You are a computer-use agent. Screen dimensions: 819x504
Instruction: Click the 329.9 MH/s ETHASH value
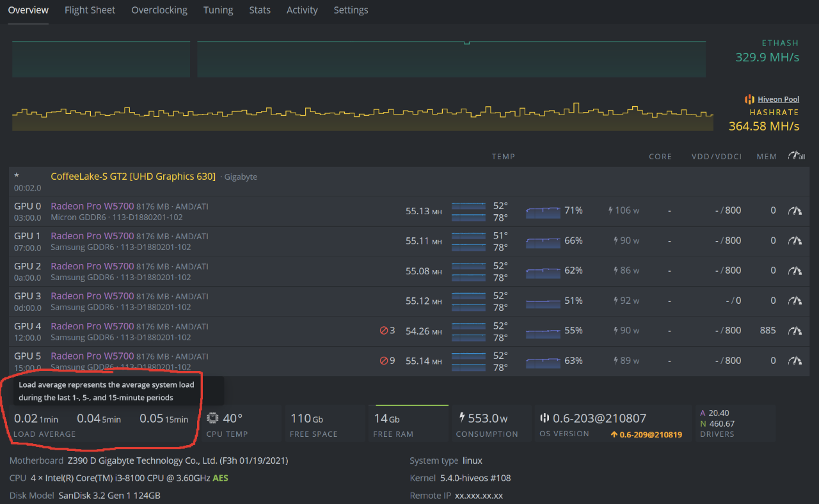[767, 58]
